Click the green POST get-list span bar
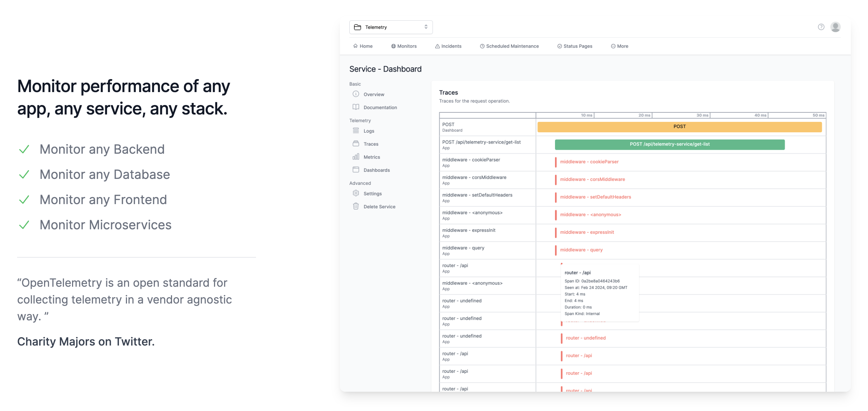This screenshot has height=411, width=868. click(669, 145)
